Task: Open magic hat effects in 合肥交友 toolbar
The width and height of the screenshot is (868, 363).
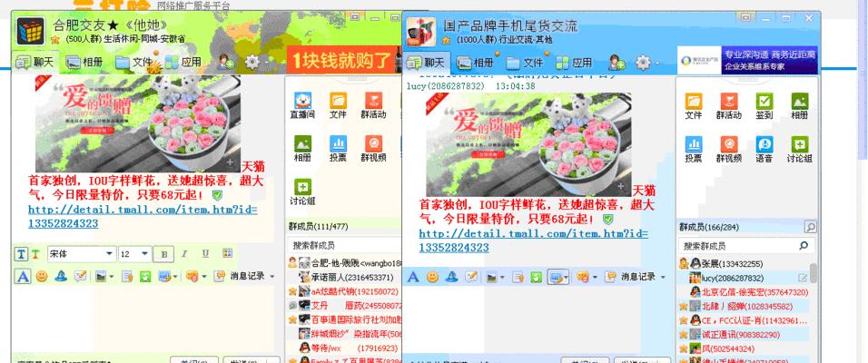Action: coord(61,276)
